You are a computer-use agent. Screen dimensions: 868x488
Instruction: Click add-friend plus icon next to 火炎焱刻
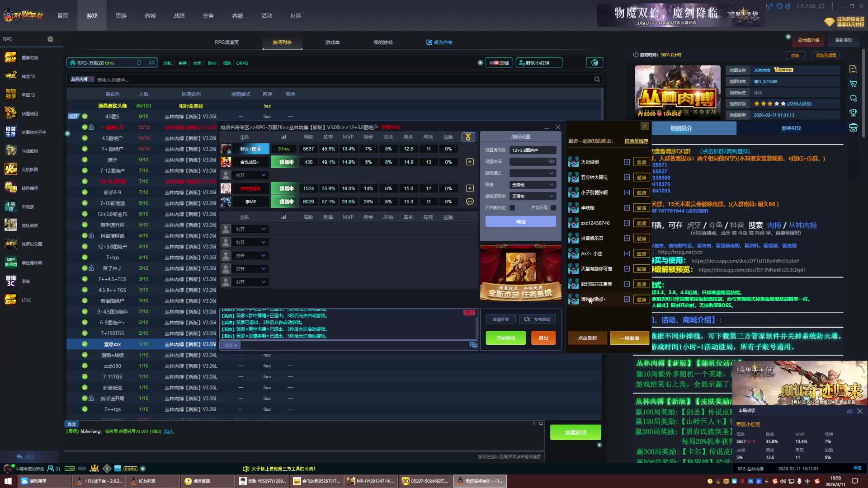627,162
